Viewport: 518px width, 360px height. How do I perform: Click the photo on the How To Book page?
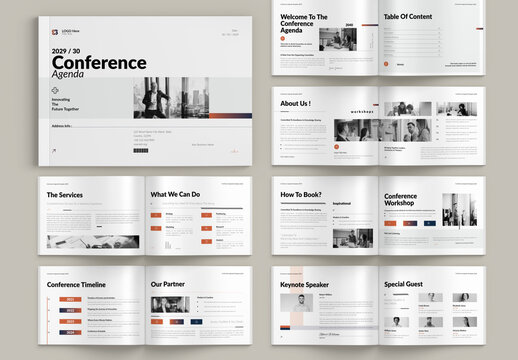pyautogui.click(x=353, y=238)
